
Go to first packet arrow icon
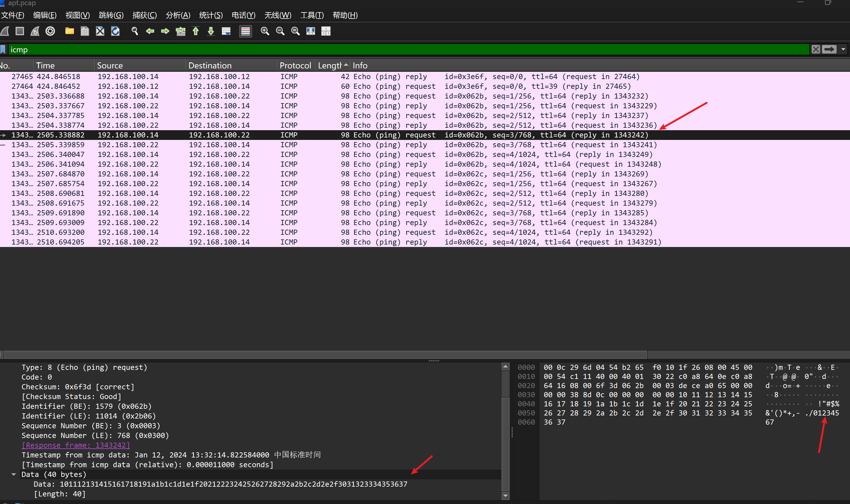point(196,31)
